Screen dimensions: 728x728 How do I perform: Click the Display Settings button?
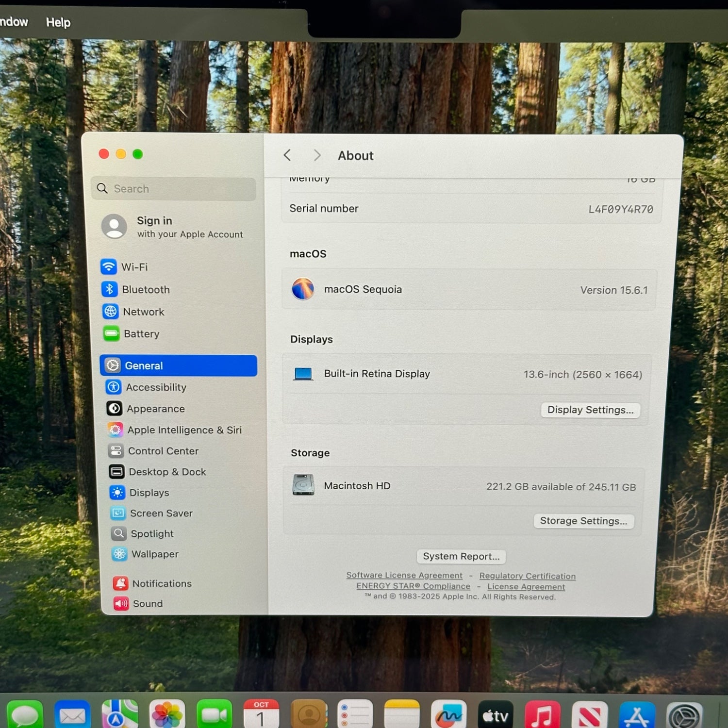[590, 410]
